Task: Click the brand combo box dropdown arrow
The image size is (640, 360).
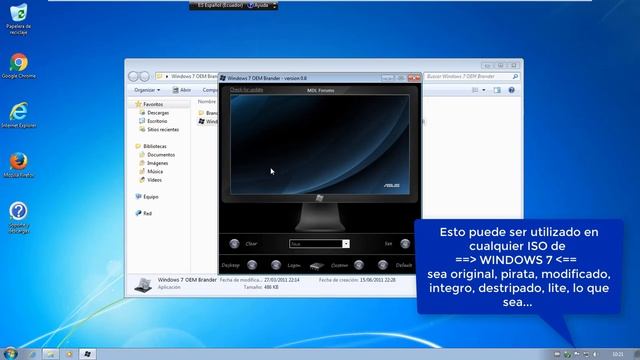Action: [x=346, y=244]
